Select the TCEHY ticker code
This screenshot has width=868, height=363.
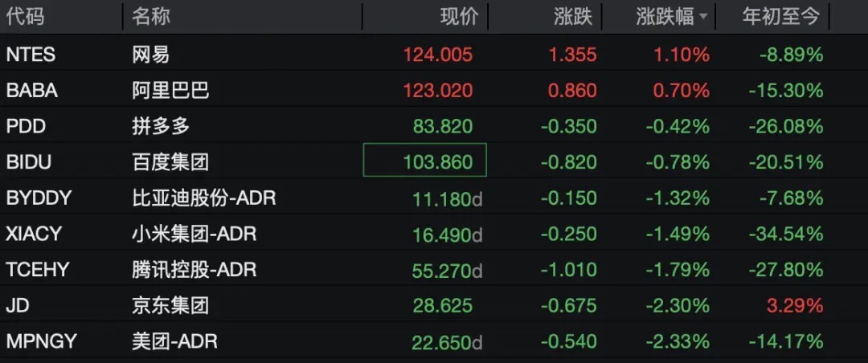click(38, 270)
